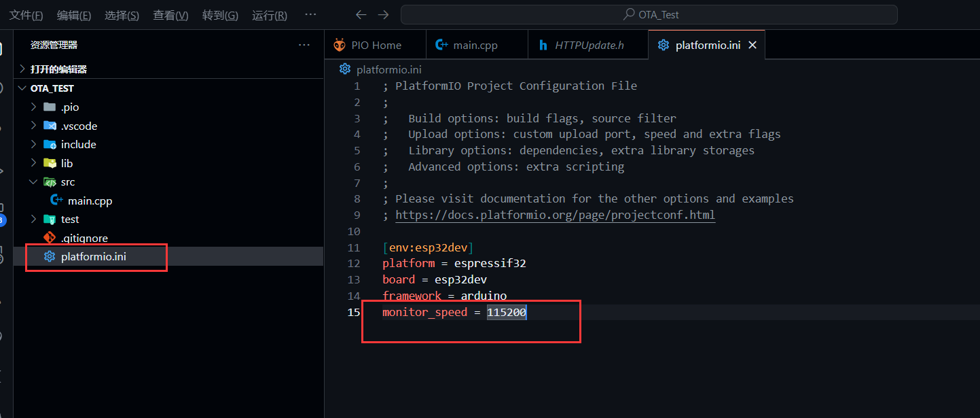Click the h icon on the HTTPUpdate.h tab
Viewport: 980px width, 418px height.
pyautogui.click(x=543, y=45)
